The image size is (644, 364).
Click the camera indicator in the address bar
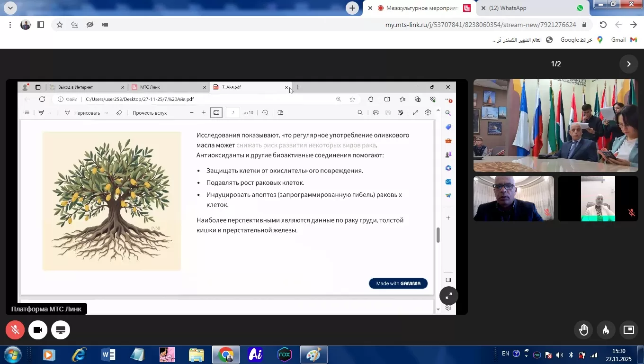pos(105,25)
